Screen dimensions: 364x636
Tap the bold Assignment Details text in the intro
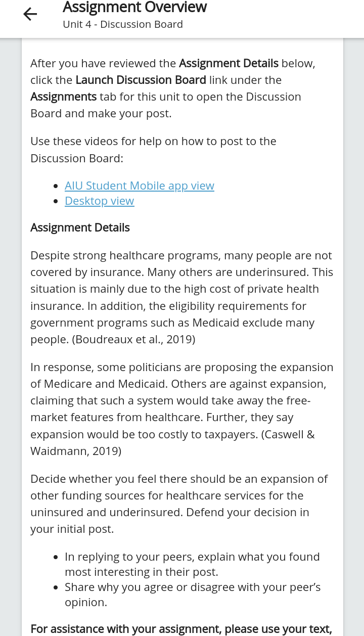[229, 63]
